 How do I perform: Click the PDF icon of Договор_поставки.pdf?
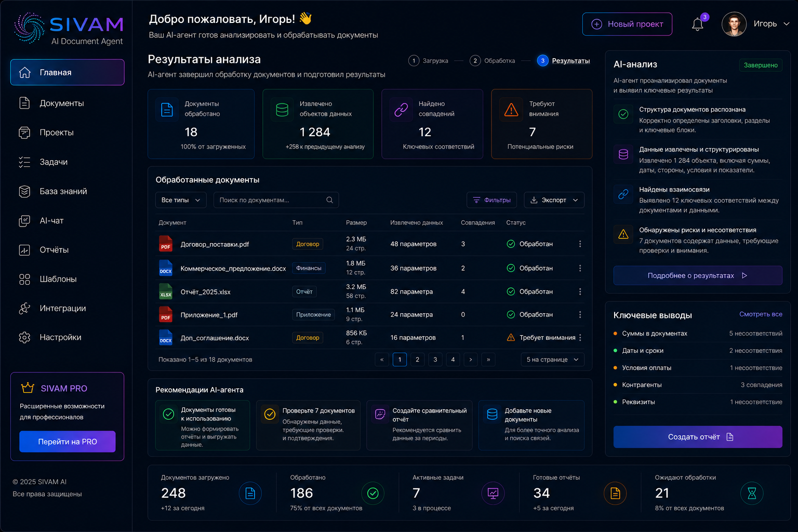[166, 244]
